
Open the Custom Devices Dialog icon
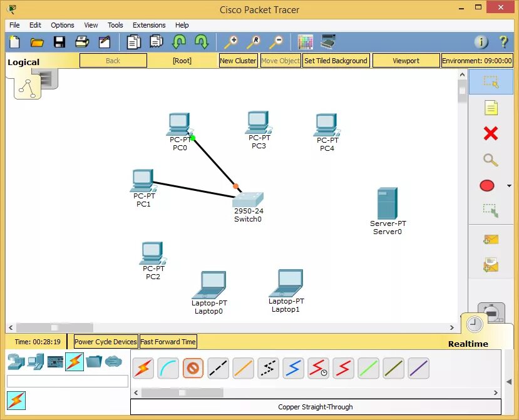[x=328, y=41]
